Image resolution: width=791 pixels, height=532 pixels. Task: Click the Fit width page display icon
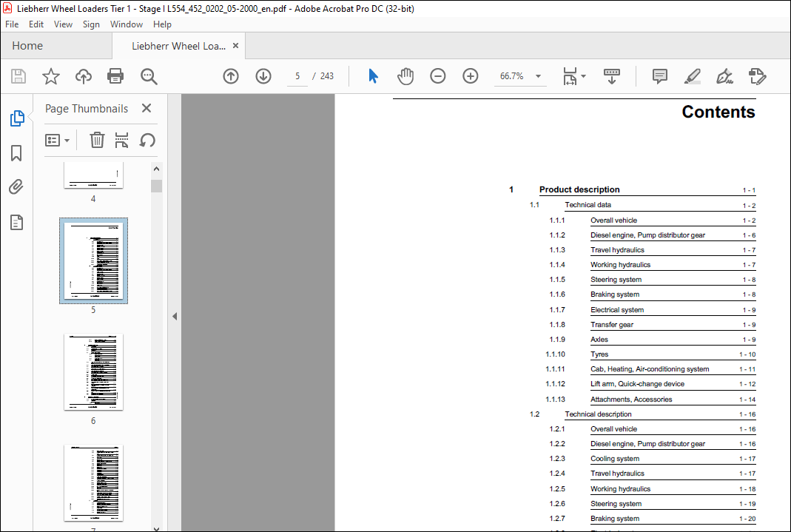tap(570, 76)
